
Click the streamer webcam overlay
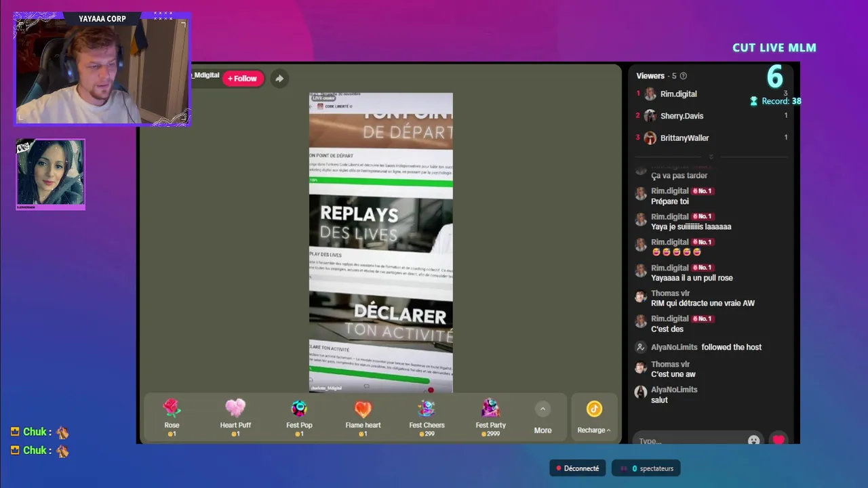pos(102,70)
